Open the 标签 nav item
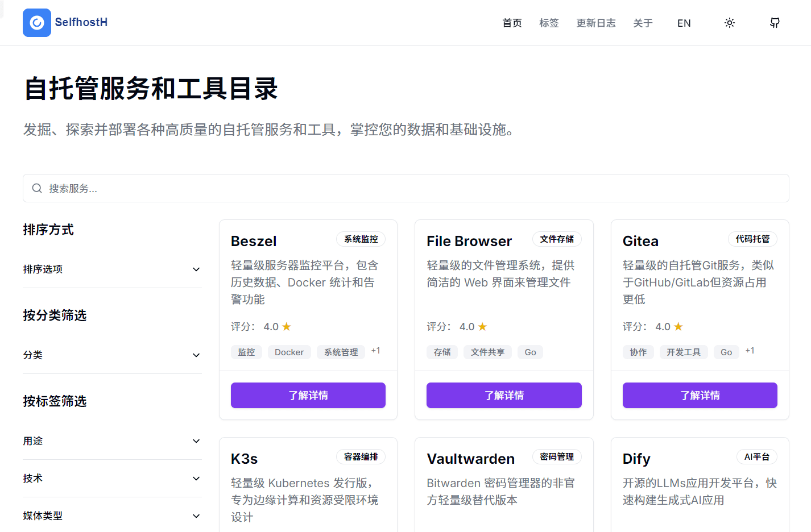Viewport: 811px width, 532px height. click(549, 23)
